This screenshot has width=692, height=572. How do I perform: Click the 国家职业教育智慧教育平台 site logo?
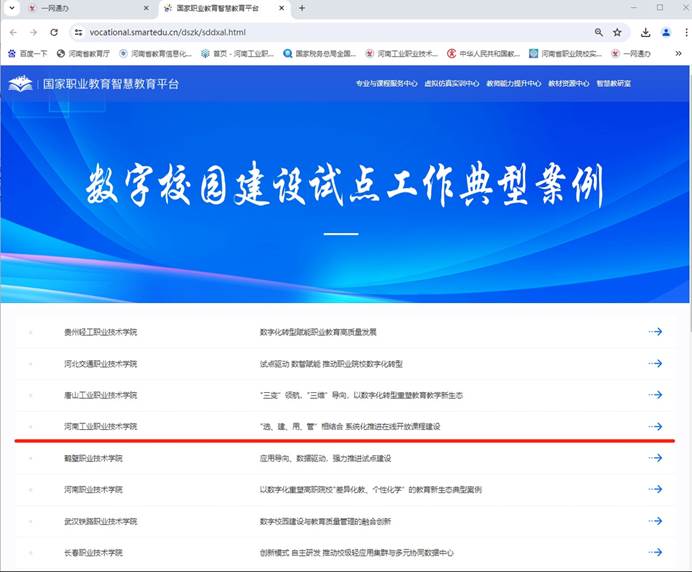pyautogui.click(x=94, y=84)
